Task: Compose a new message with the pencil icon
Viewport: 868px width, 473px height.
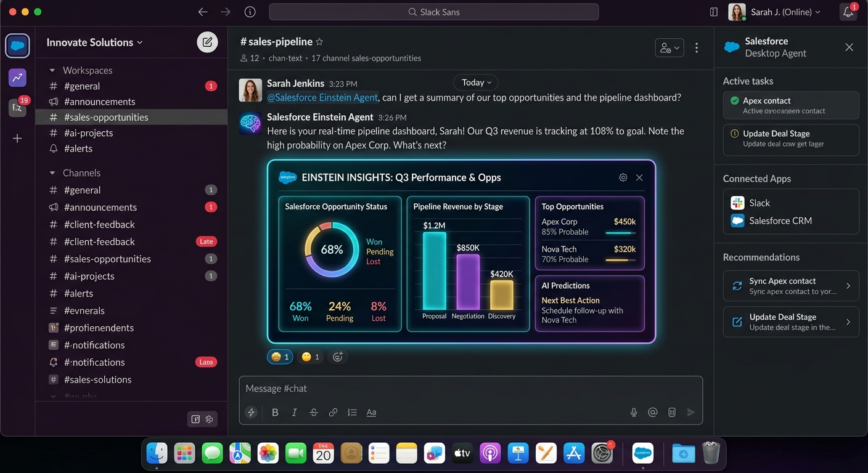Action: [x=207, y=42]
